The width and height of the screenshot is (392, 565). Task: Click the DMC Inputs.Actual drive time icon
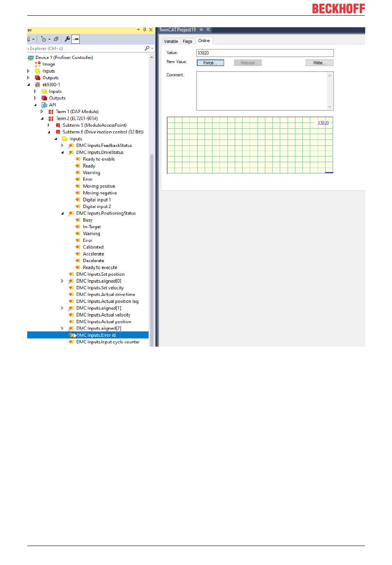(x=71, y=295)
